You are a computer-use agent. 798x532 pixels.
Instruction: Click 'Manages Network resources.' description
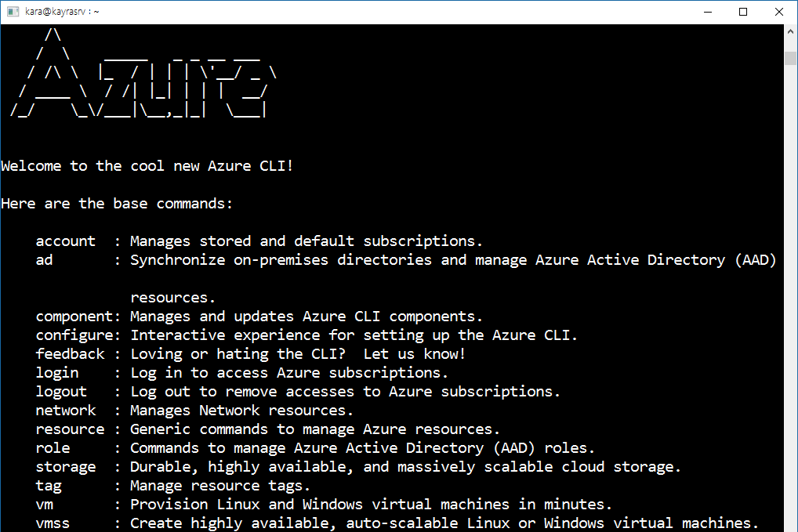click(241, 411)
